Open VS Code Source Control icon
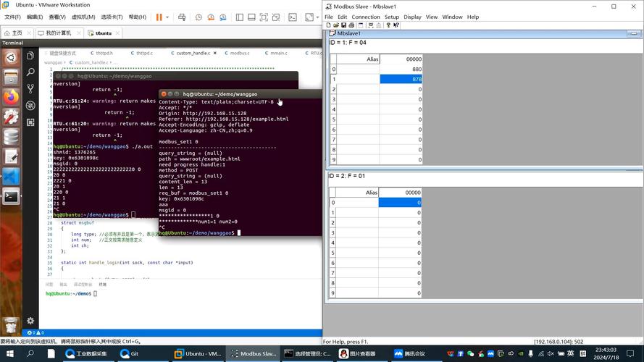The image size is (644, 362). tap(30, 88)
